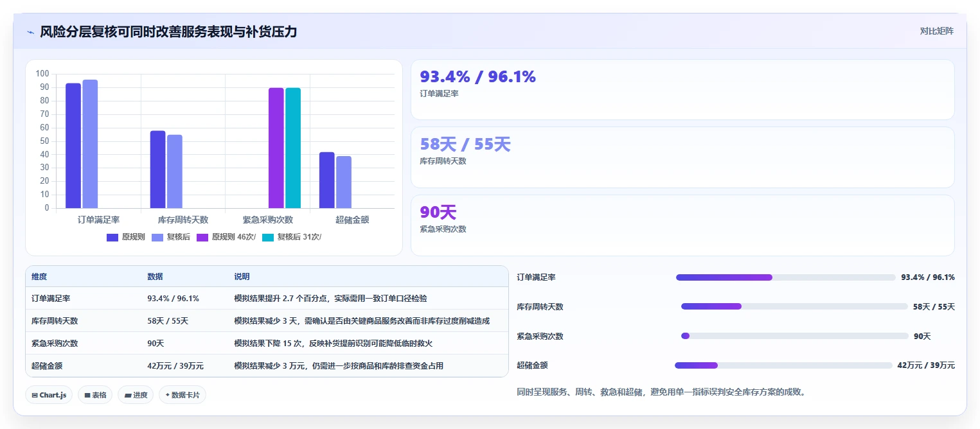980x429 pixels.
Task: Toggle the light blue 复核后 legend entry
Action: [x=170, y=237]
